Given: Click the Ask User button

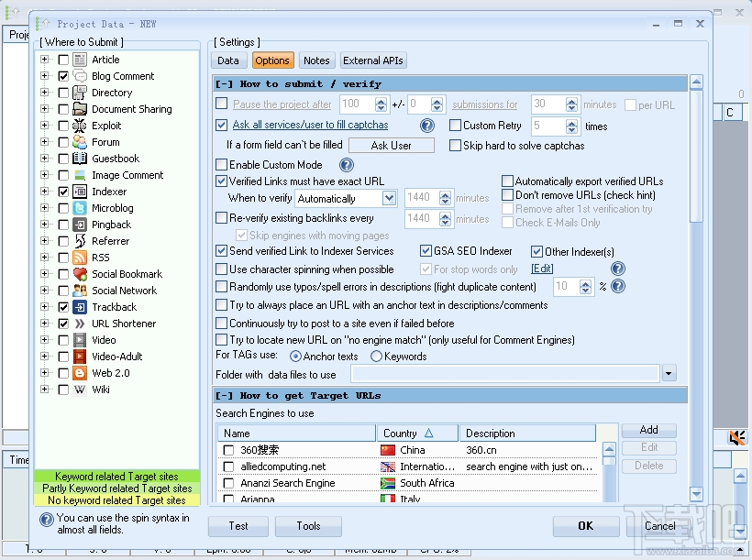Looking at the screenshot, I should coord(391,144).
